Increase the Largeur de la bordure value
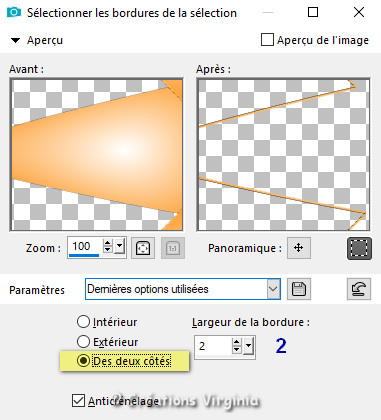Image resolution: width=381 pixels, height=420 pixels. click(236, 342)
